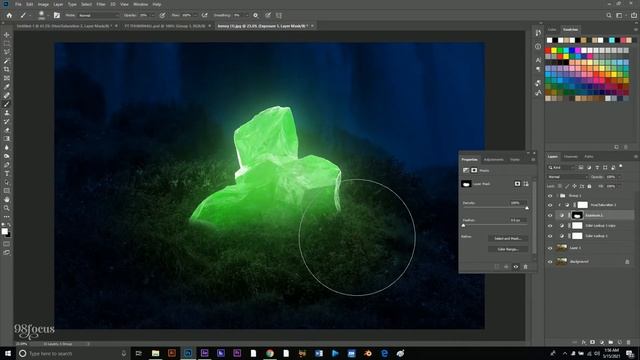The height and width of the screenshot is (360, 640).
Task: Hide the Color Lookup 1 copy layer
Action: click(x=550, y=225)
